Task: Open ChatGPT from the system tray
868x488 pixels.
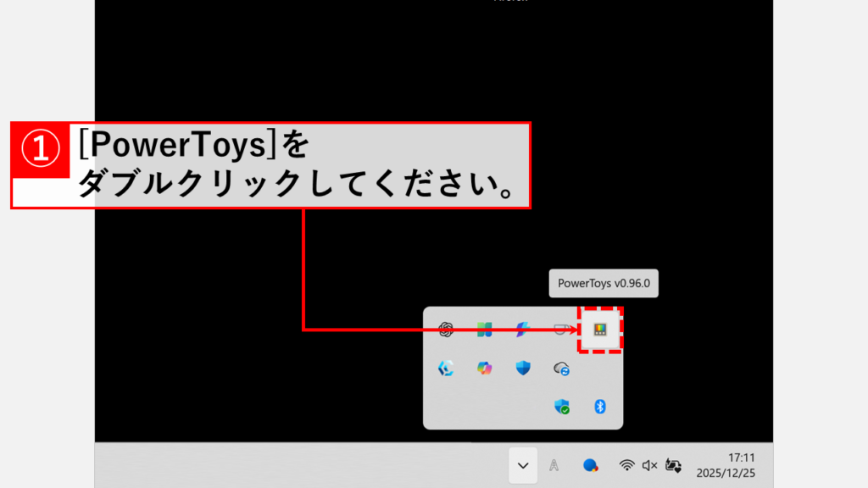Action: [446, 328]
